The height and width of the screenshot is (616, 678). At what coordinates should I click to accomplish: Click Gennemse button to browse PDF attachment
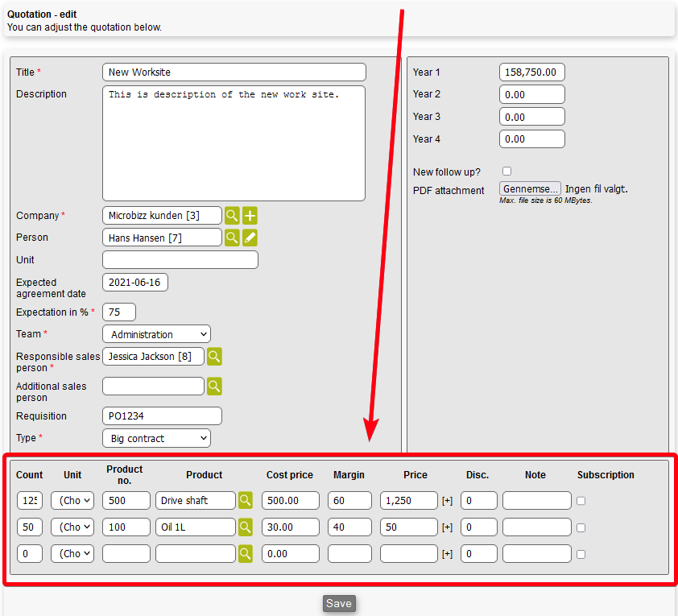tap(530, 189)
